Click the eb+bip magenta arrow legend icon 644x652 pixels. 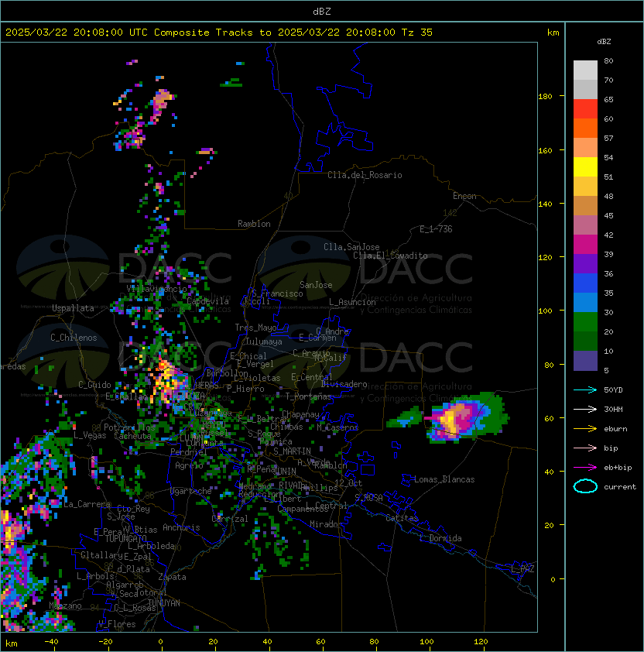(585, 468)
